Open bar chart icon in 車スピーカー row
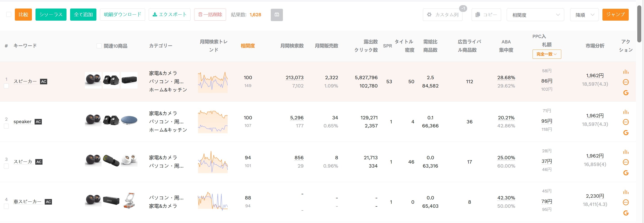644x223 pixels. [x=626, y=192]
